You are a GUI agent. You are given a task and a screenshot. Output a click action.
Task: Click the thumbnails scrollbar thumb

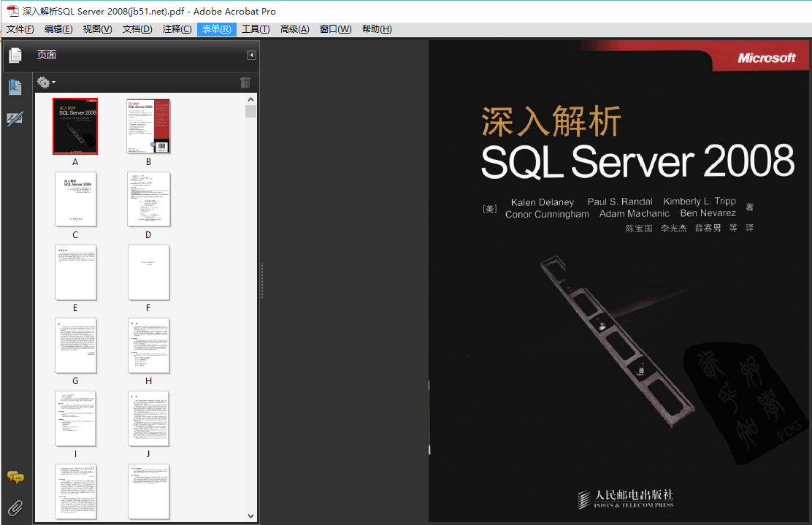(251, 111)
